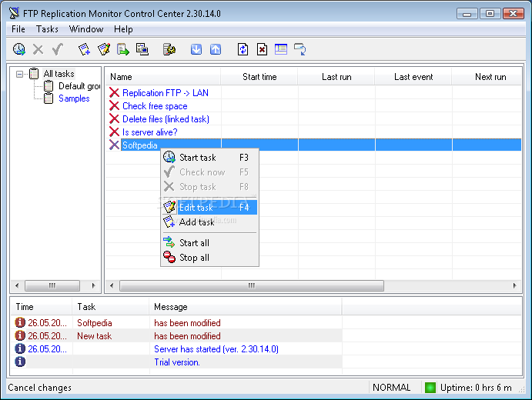Choose Stop all from context menu
This screenshot has width=532, height=400.
209,257
